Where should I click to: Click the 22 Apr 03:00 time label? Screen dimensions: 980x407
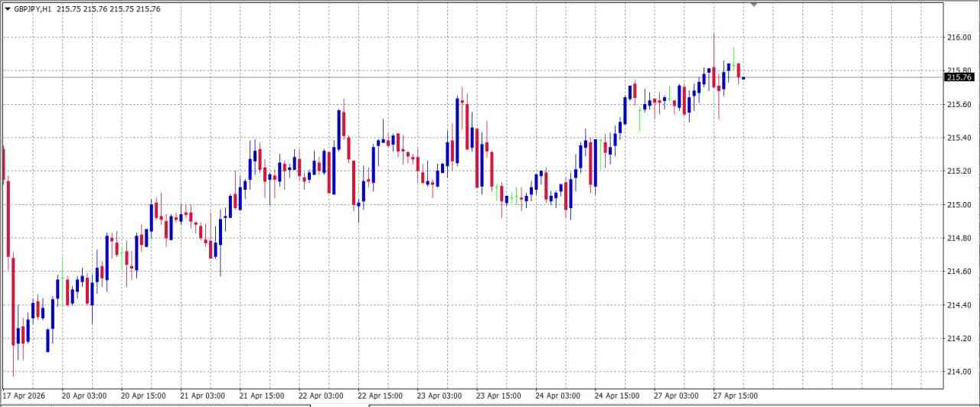pos(321,396)
